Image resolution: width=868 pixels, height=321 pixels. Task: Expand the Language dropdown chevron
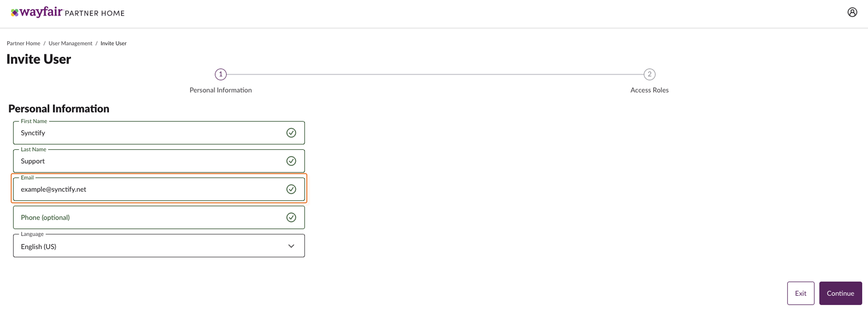tap(291, 246)
